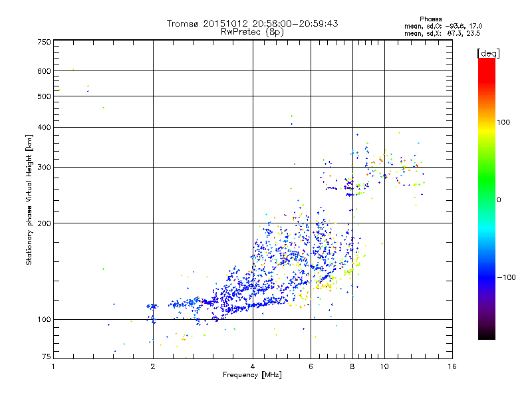Click the x-axis tick label '8'
The image size is (532, 399).
(x=352, y=366)
